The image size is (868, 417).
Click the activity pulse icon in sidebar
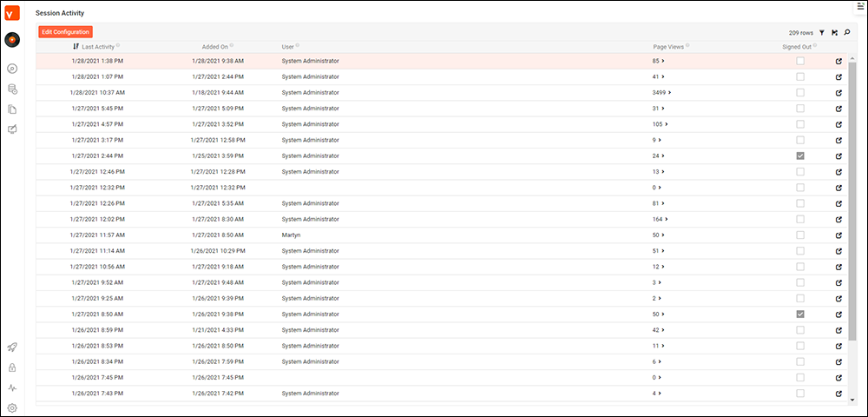12,387
